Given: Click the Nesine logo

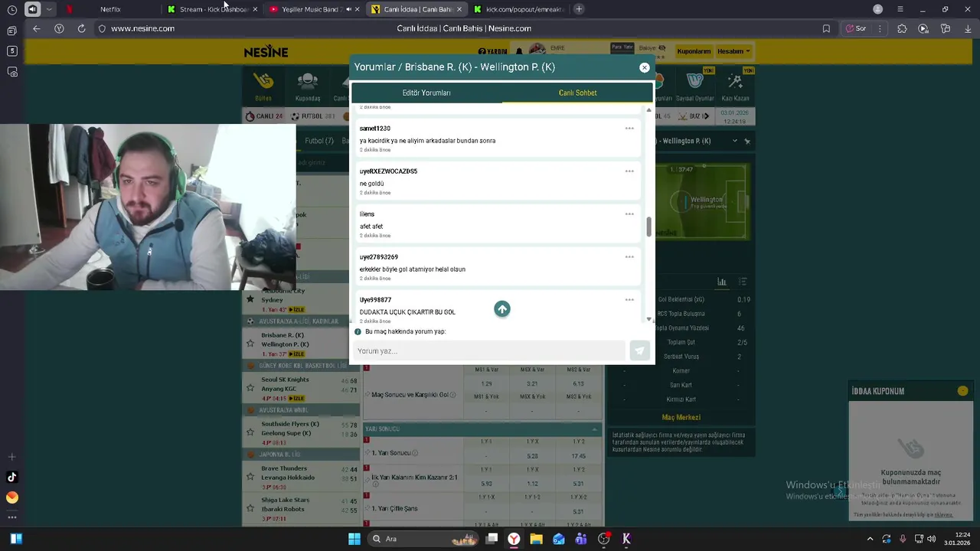Looking at the screenshot, I should click(x=266, y=52).
